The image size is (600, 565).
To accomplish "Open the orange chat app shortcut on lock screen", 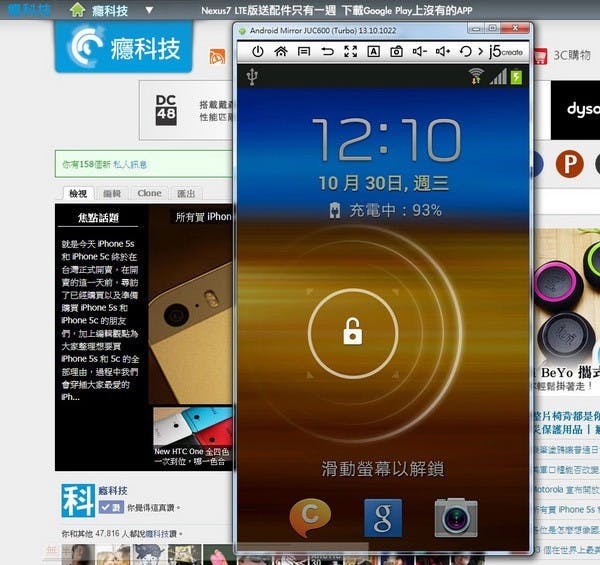I will click(x=310, y=518).
